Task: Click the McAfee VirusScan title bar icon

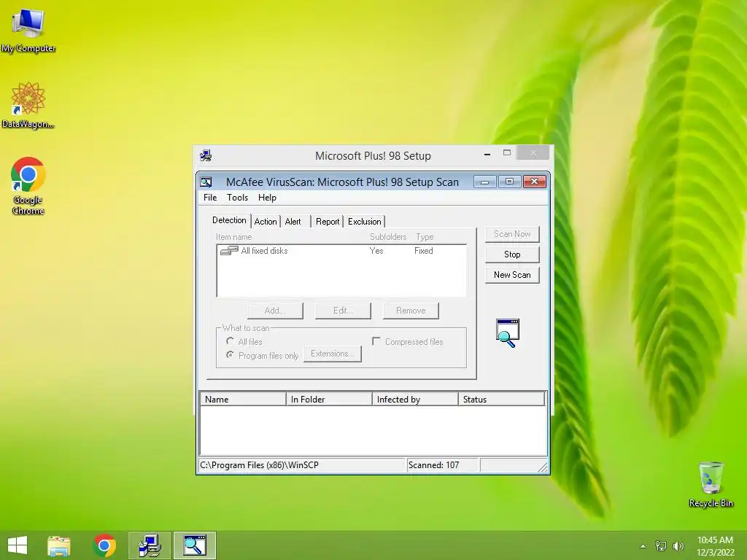Action: (x=206, y=182)
